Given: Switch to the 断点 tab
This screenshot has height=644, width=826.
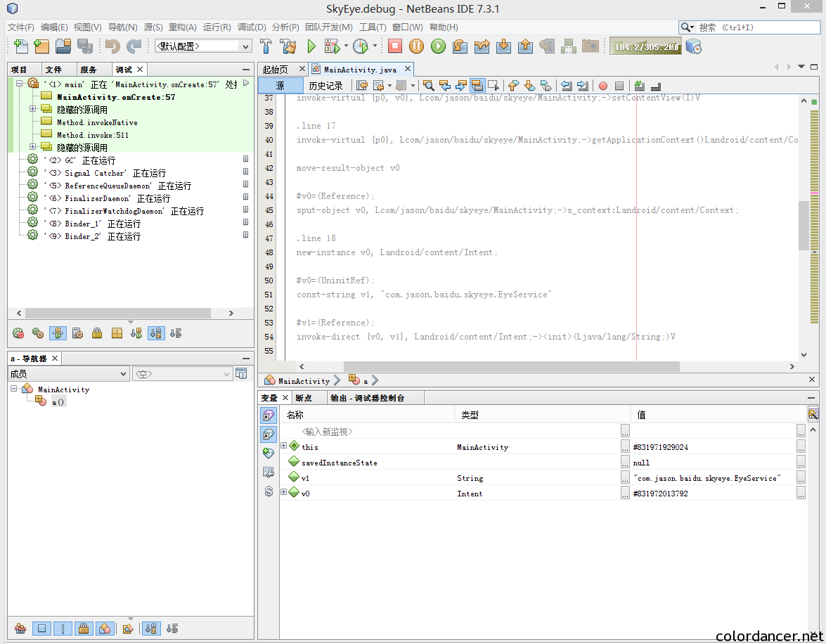Looking at the screenshot, I should (x=304, y=398).
